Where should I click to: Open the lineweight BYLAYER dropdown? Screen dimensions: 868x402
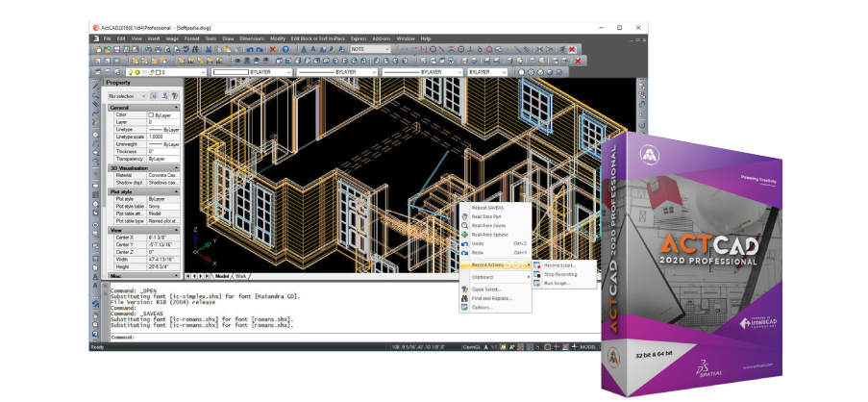tap(422, 72)
